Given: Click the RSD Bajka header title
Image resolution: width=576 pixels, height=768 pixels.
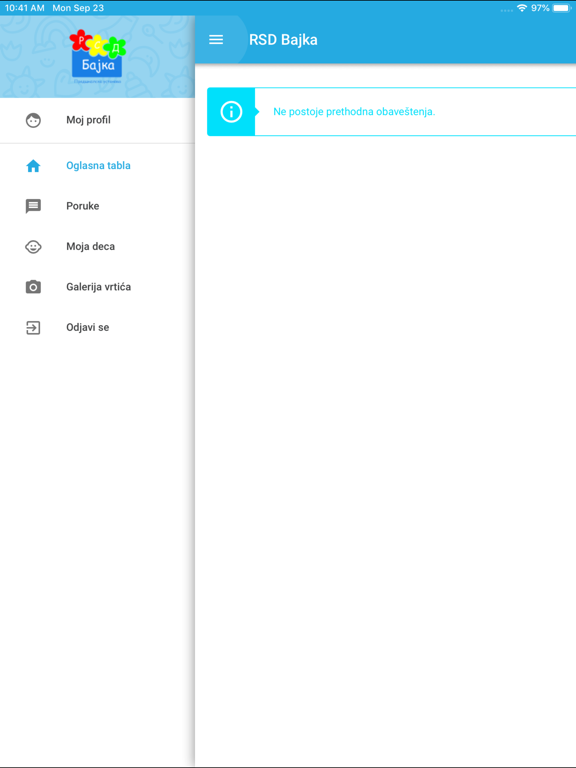Looking at the screenshot, I should point(283,40).
